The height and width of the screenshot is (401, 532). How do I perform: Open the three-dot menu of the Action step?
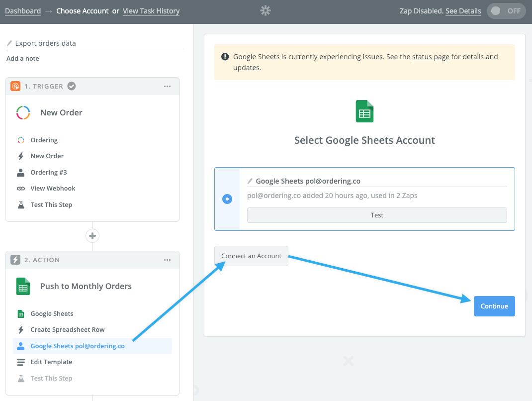point(167,260)
